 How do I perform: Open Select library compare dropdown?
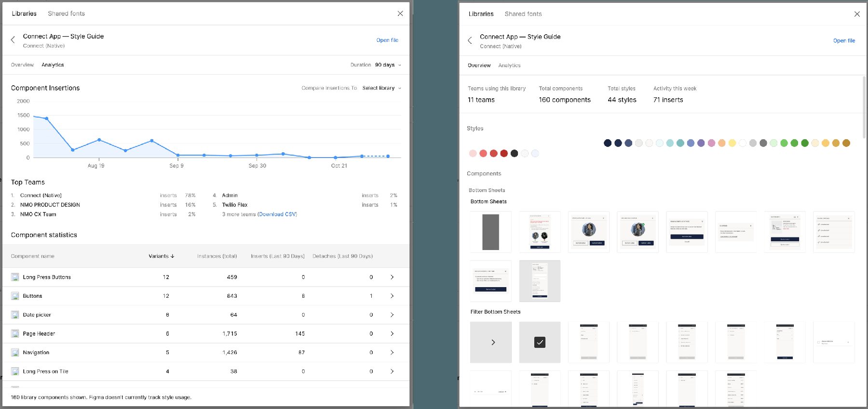pos(381,88)
